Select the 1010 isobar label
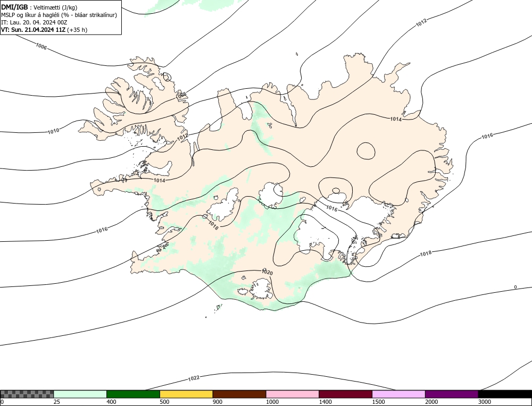 point(53,131)
